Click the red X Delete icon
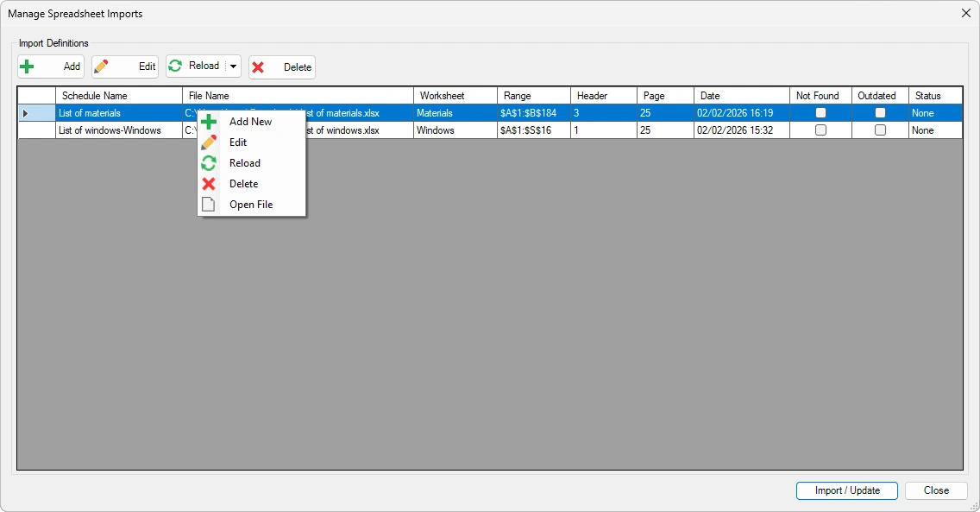Screen dimensions: 980x512 point(259,66)
